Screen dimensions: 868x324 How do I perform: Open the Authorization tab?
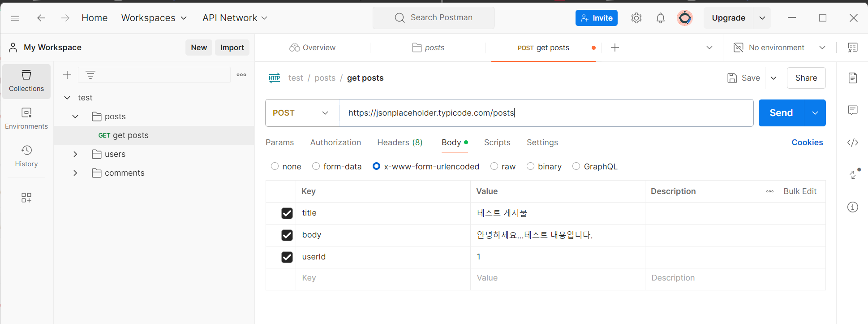tap(335, 143)
